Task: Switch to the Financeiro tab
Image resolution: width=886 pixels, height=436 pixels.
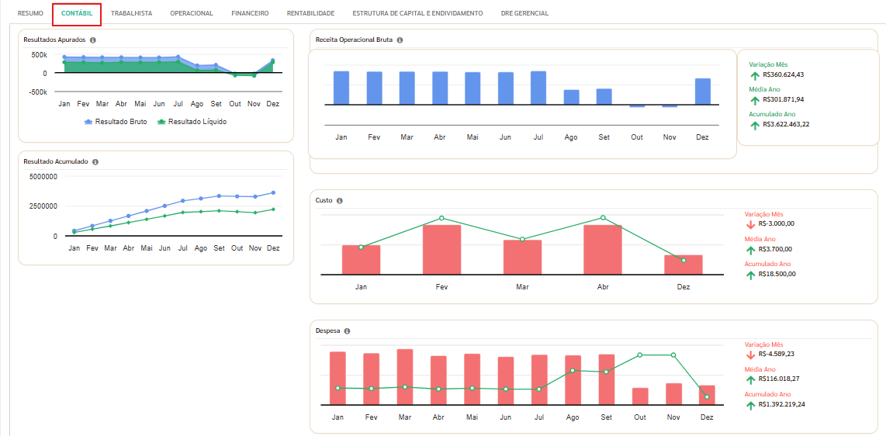Action: click(250, 13)
